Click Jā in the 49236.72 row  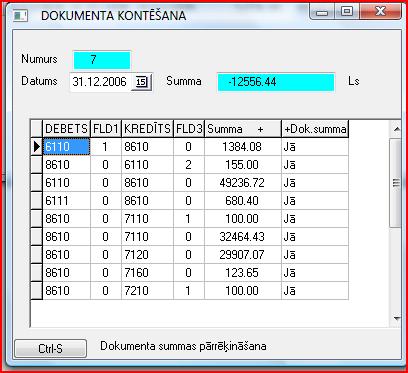pos(315,183)
